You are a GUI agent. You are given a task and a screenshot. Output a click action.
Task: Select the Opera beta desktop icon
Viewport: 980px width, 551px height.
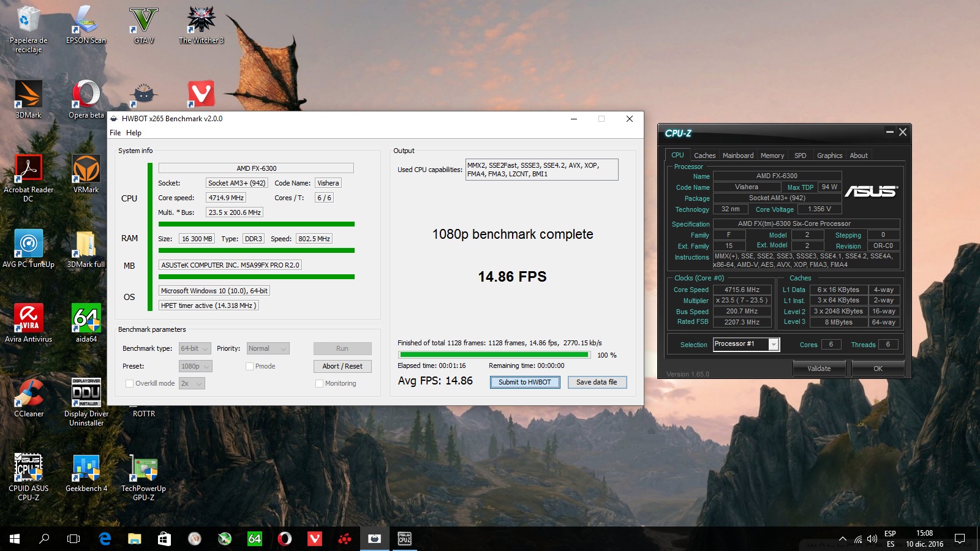pyautogui.click(x=86, y=99)
